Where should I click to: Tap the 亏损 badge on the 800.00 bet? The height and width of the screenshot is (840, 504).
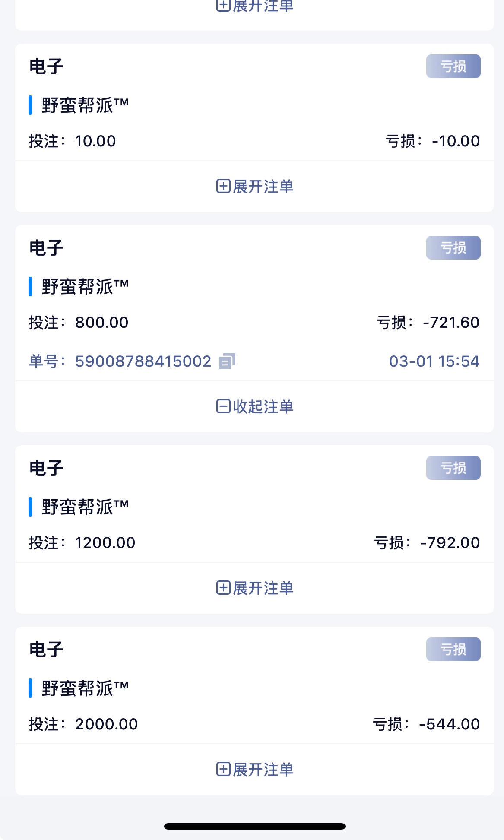point(453,248)
